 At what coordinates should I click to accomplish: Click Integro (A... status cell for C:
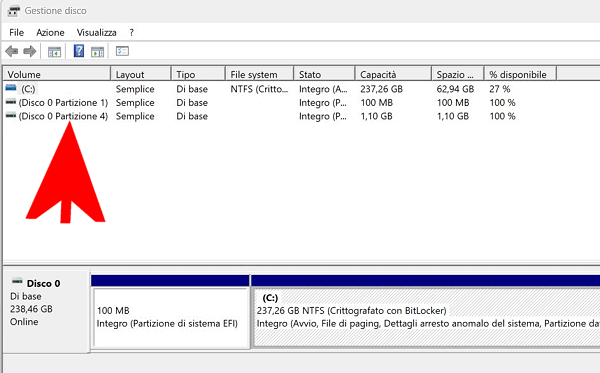tap(323, 89)
